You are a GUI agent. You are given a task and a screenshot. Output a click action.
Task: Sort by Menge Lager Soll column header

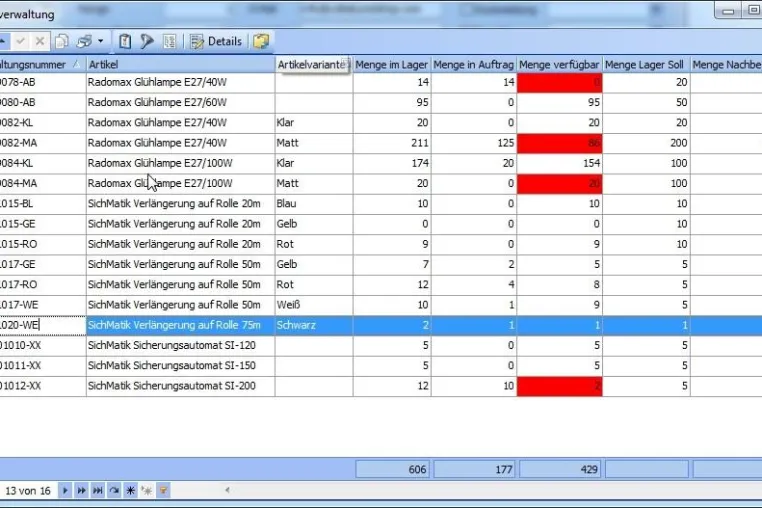[646, 65]
